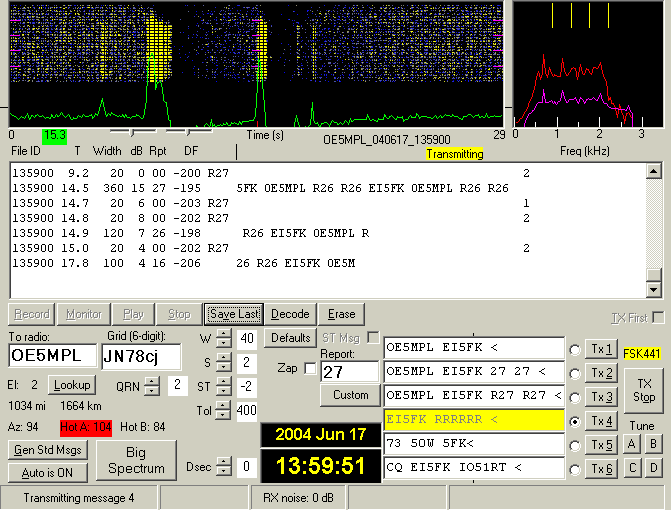
Task: Select the radio button beside Tx6
Action: [x=575, y=469]
